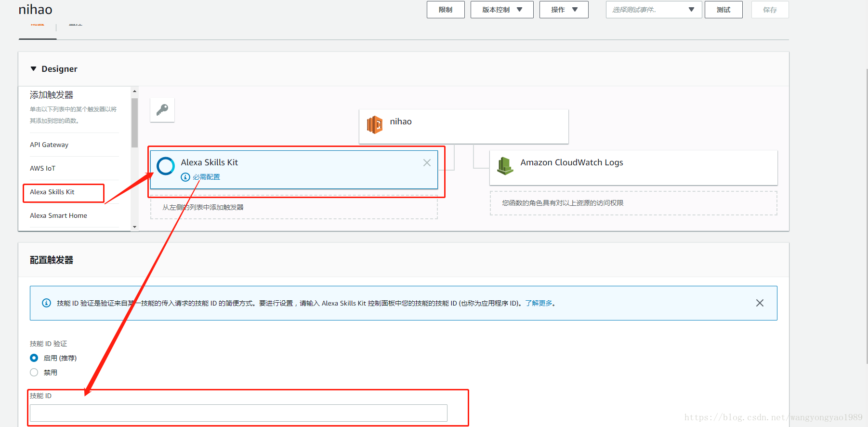Select Alexa Skills Kit in trigger list

tap(52, 192)
